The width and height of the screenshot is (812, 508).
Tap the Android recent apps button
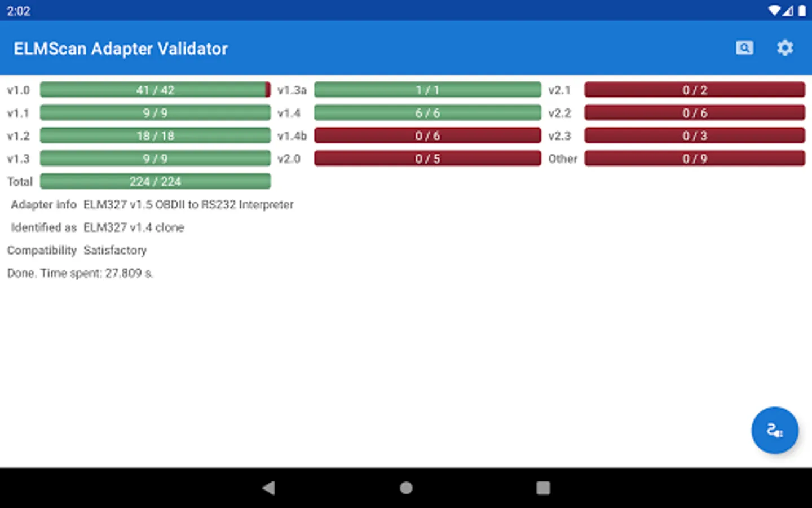[543, 488]
